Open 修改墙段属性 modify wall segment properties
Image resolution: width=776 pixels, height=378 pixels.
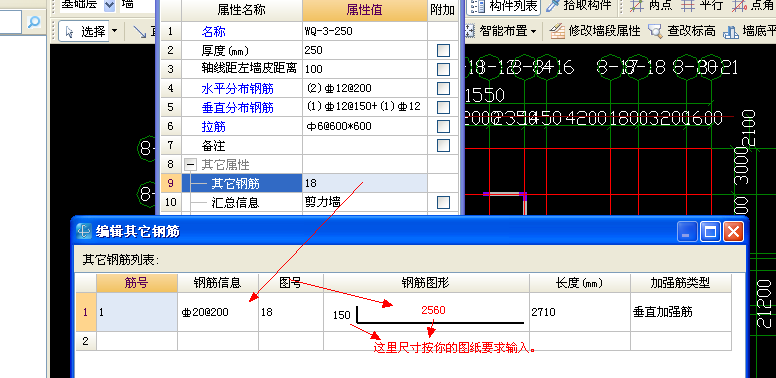(x=595, y=32)
